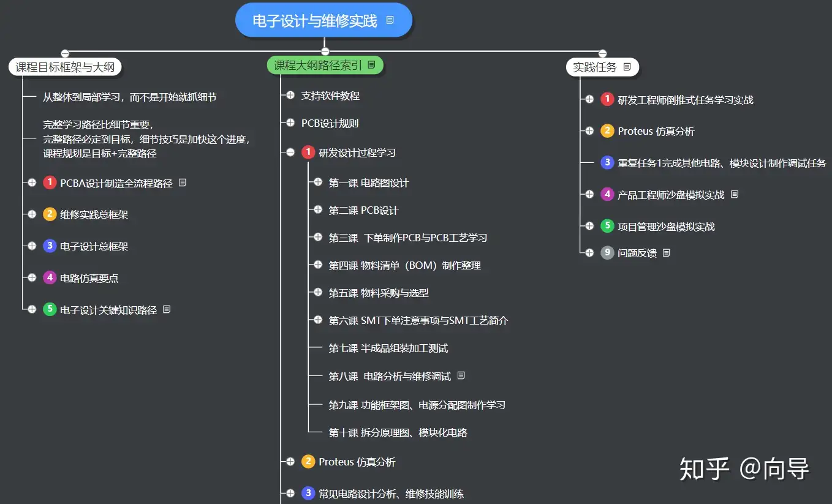Image resolution: width=832 pixels, height=504 pixels.
Task: Select node 第七课 半成品组装加工测试
Action: pos(388,348)
